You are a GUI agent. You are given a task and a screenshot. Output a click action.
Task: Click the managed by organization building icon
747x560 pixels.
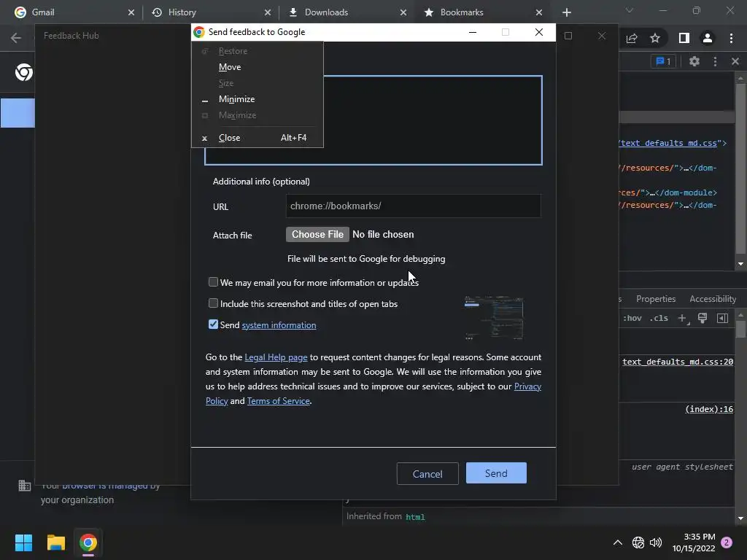tap(24, 486)
